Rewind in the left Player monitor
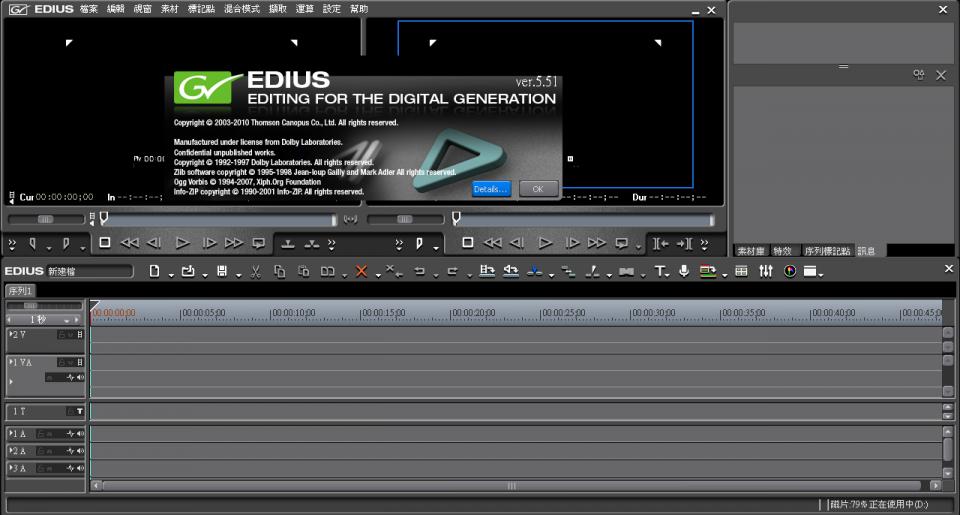Screen dimensions: 960x515 (x=129, y=243)
